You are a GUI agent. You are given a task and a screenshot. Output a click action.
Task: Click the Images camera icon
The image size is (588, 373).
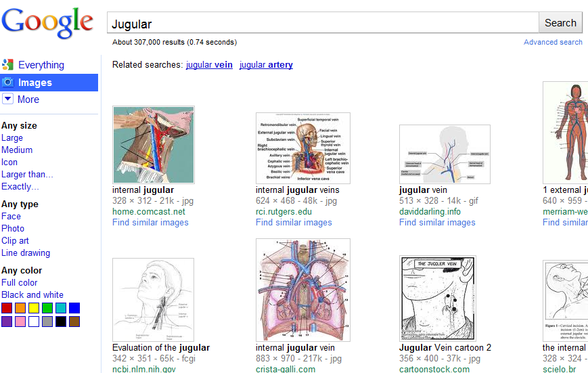8,82
